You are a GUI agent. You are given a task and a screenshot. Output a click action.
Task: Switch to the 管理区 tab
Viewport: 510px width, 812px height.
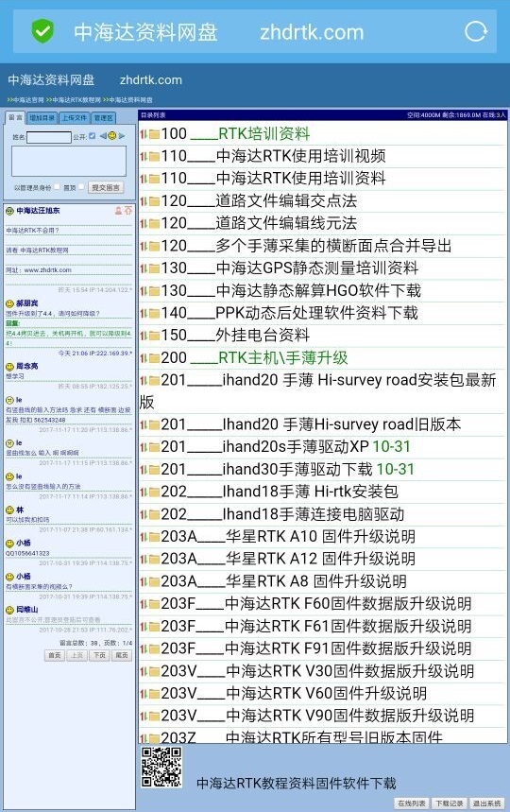(x=104, y=118)
